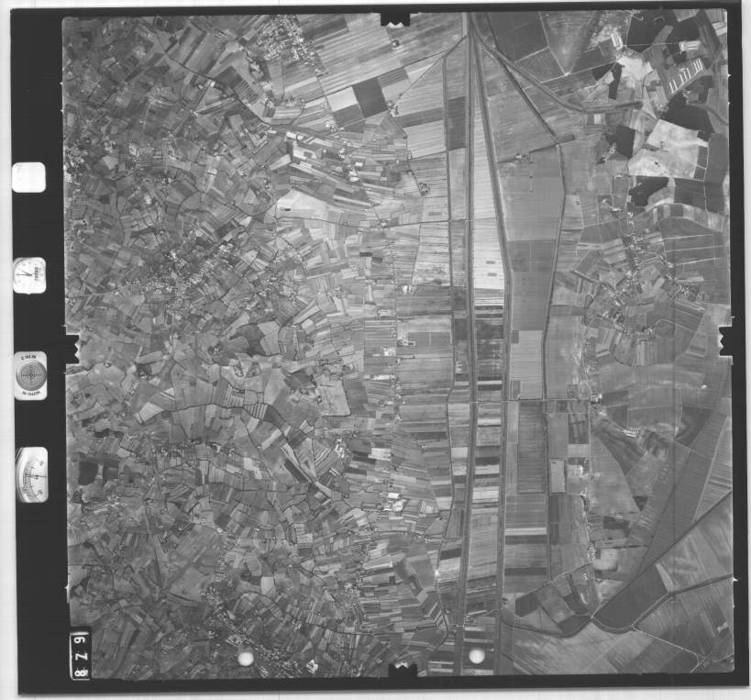Screen dimensions: 751x700
Task: Click the frame number label 6 Z 8
Action: (80, 654)
